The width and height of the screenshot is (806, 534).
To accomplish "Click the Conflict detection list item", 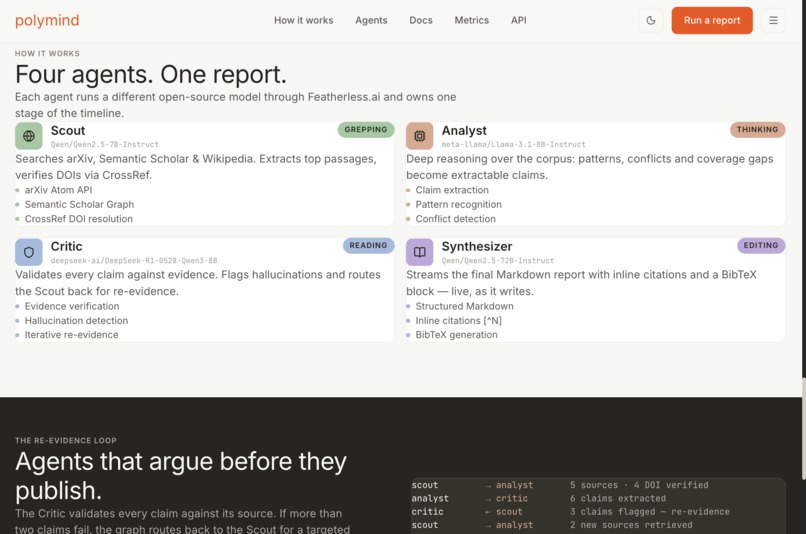I will 455,219.
